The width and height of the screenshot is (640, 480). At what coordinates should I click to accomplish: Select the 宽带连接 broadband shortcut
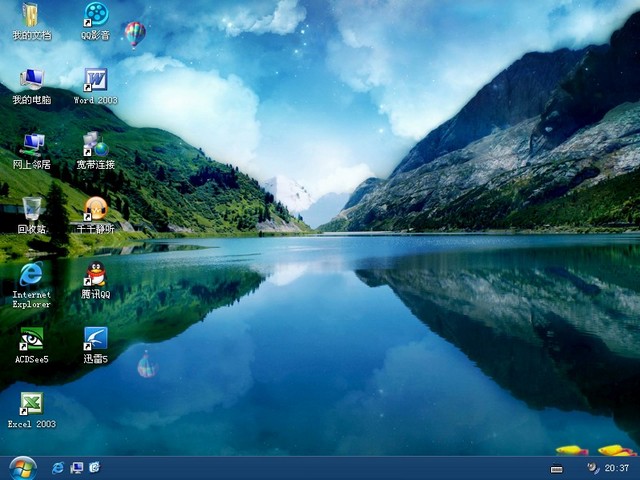[x=95, y=144]
